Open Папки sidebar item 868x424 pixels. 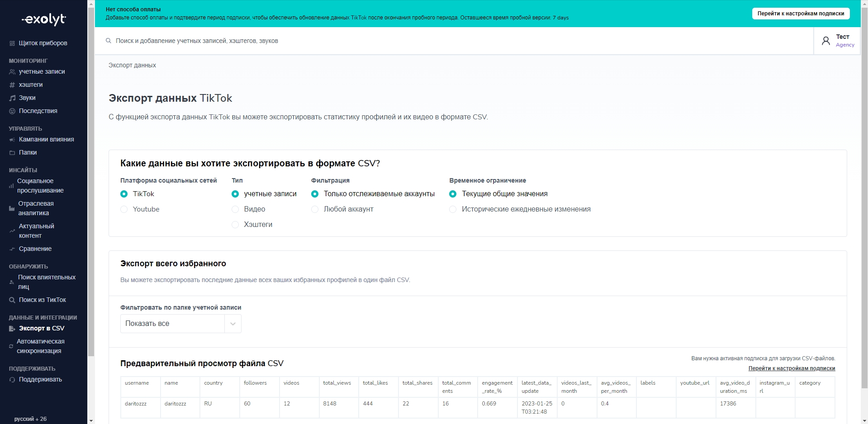(x=28, y=153)
